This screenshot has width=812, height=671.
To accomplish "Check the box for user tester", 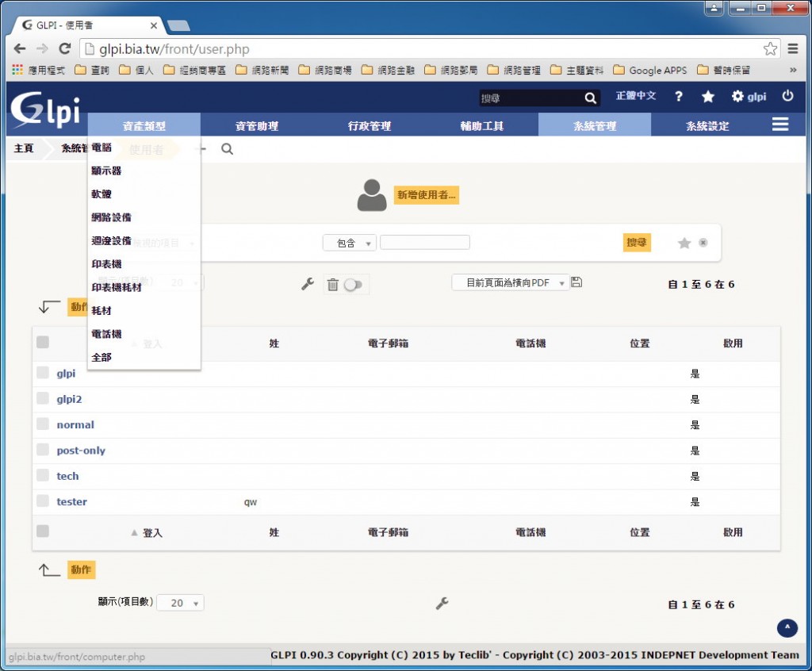I will click(x=43, y=500).
